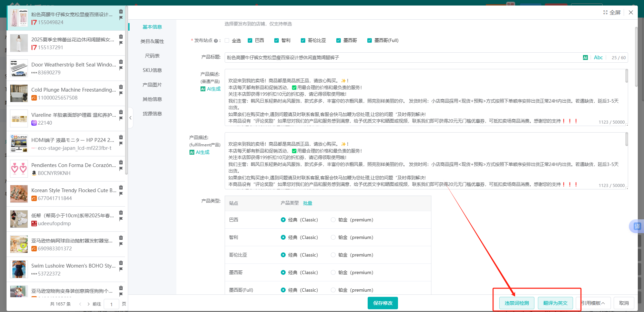Select 铂金 (premium) for 智利
The image size is (644, 312).
tap(333, 237)
